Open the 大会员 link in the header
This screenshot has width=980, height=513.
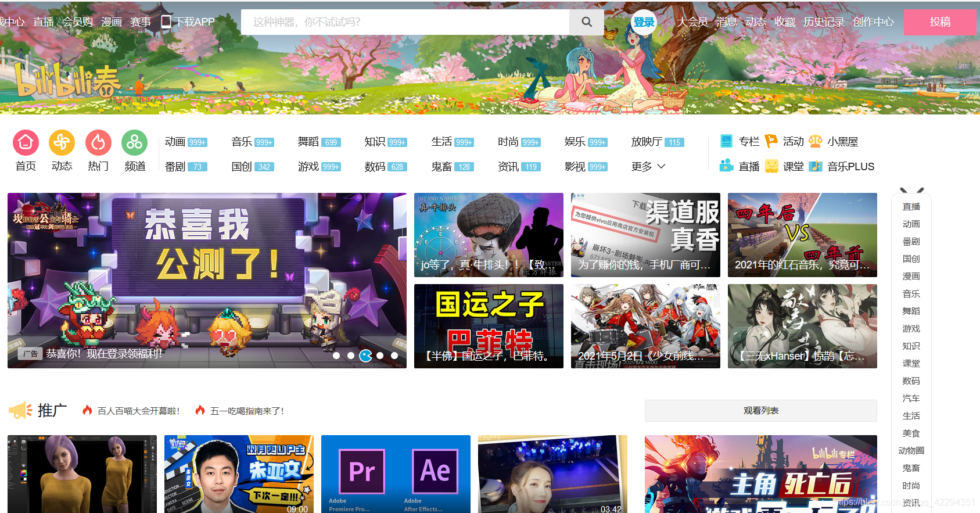[x=692, y=22]
